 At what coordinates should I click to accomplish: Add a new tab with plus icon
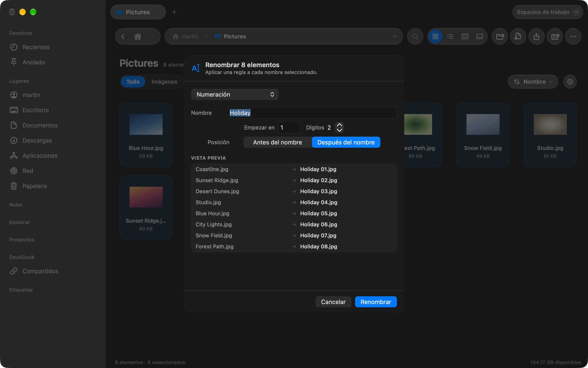174,12
